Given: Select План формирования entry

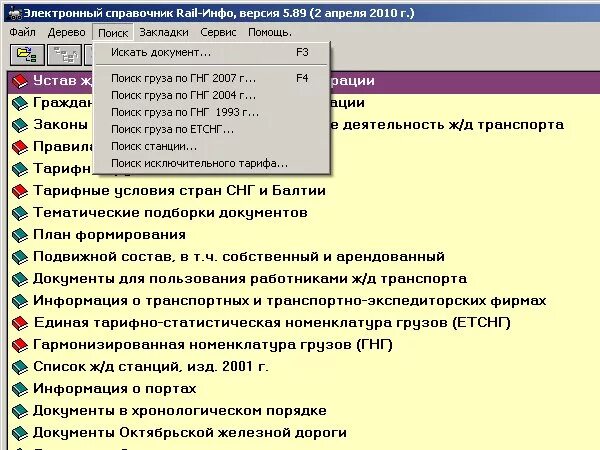Looking at the screenshot, I should [x=109, y=235].
